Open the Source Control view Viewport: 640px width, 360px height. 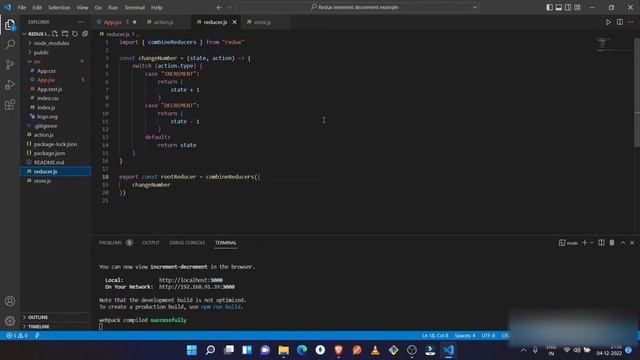tap(10, 64)
